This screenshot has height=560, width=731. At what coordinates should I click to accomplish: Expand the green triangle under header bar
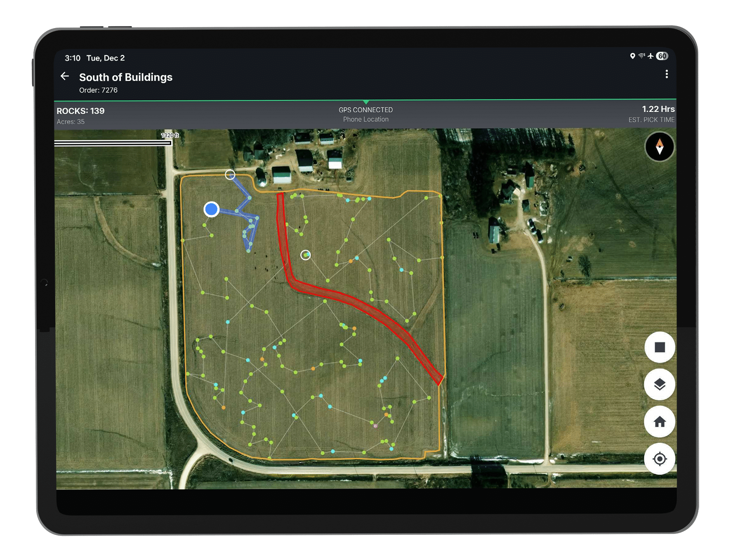pyautogui.click(x=366, y=102)
